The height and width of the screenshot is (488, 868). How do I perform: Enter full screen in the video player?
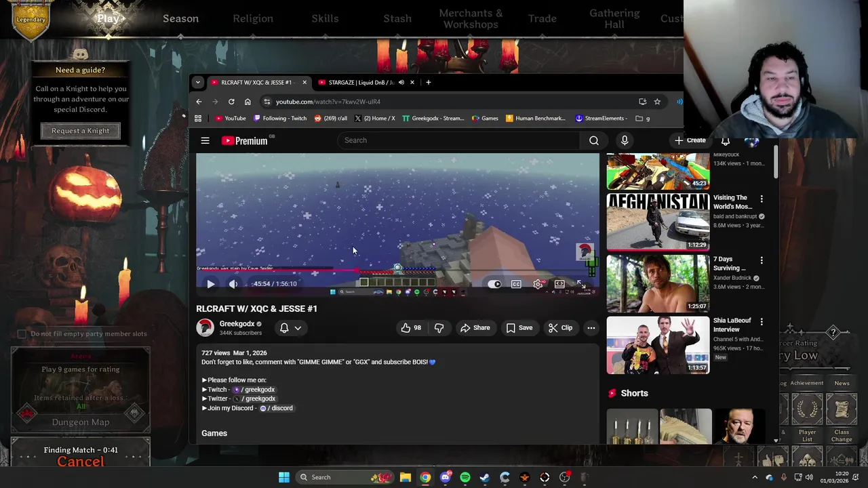click(581, 284)
